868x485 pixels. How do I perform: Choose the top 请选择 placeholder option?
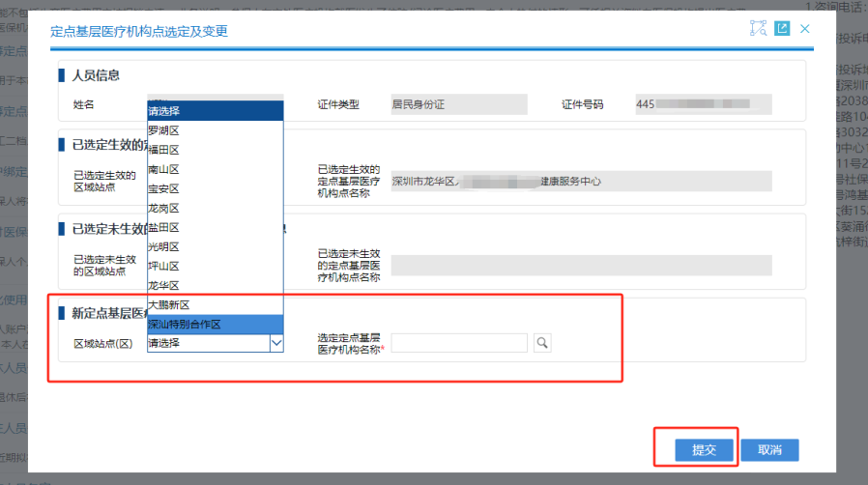click(x=164, y=110)
